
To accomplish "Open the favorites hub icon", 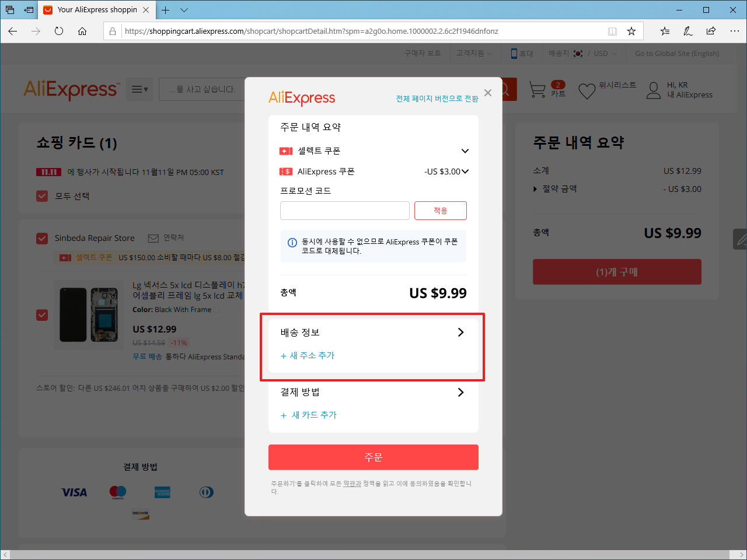I will pos(665,31).
